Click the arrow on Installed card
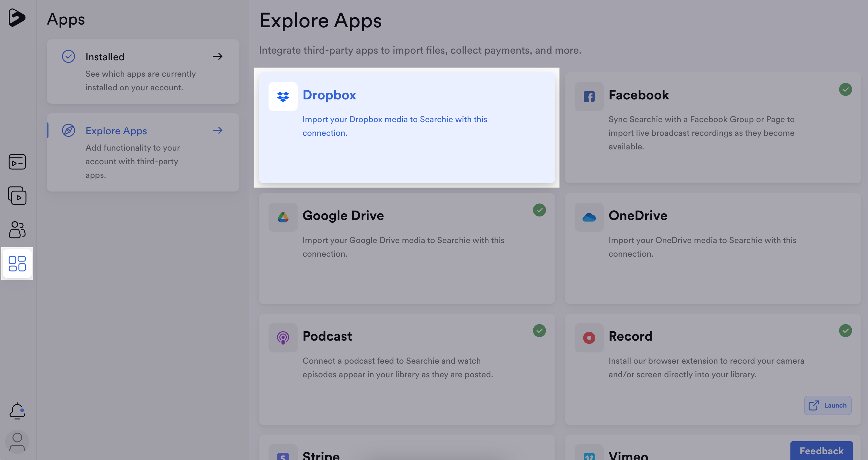This screenshot has width=868, height=460. click(x=218, y=57)
